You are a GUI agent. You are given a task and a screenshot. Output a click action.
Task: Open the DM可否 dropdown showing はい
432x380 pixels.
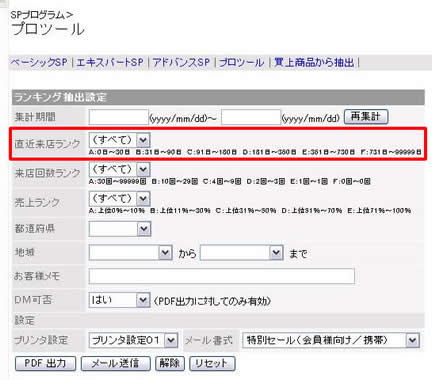pyautogui.click(x=120, y=300)
